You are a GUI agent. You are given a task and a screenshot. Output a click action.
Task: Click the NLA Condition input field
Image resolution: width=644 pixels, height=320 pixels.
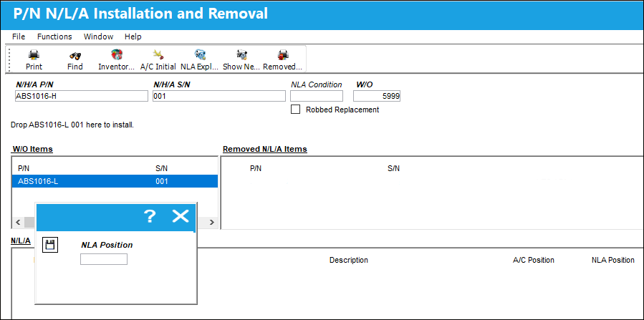[317, 96]
